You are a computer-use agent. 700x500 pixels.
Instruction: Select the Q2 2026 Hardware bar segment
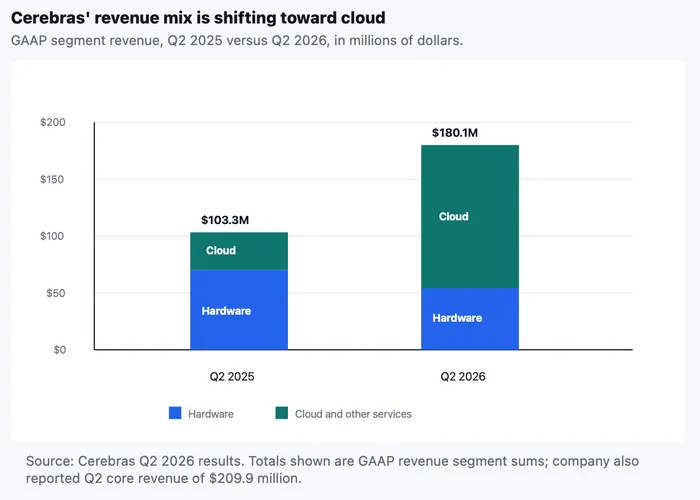470,319
